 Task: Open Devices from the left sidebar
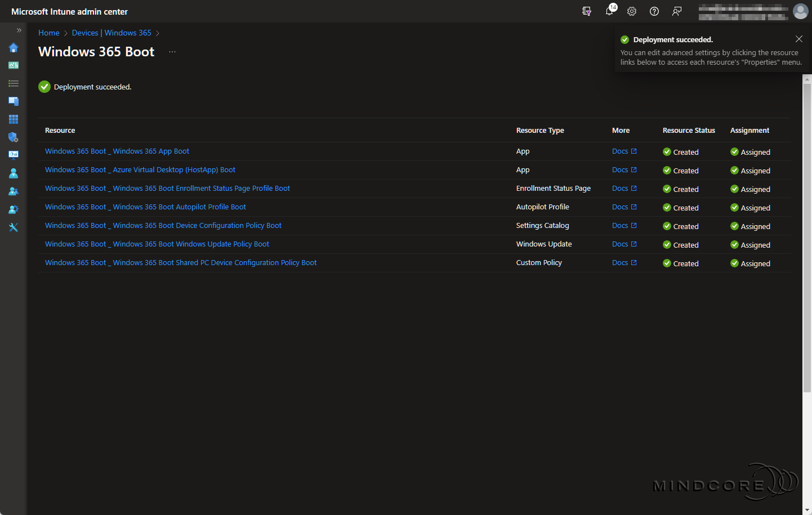point(14,101)
